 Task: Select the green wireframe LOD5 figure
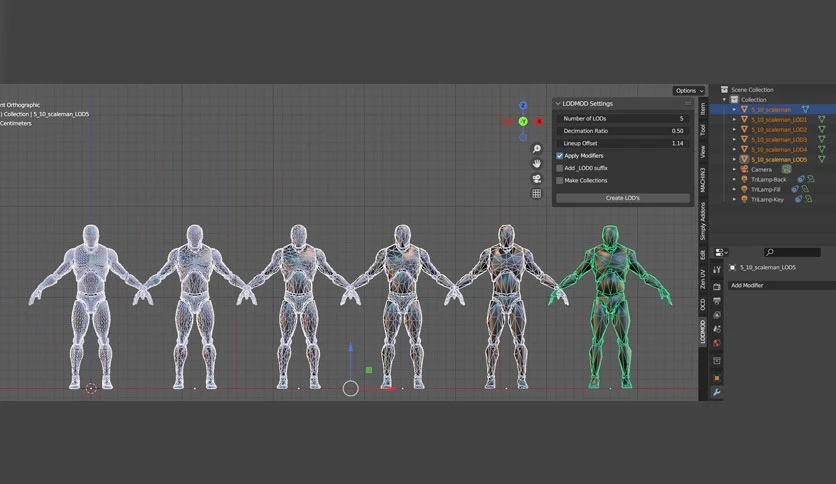tap(610, 305)
